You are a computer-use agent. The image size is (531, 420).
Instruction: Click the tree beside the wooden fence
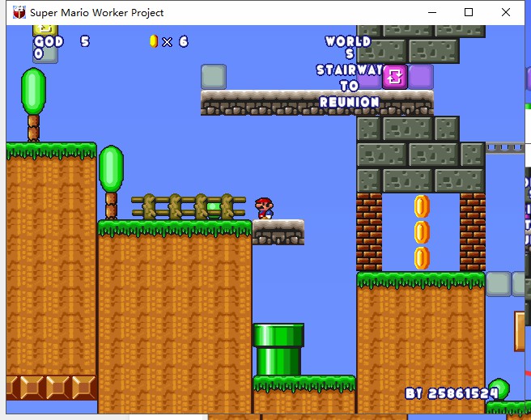(112, 182)
